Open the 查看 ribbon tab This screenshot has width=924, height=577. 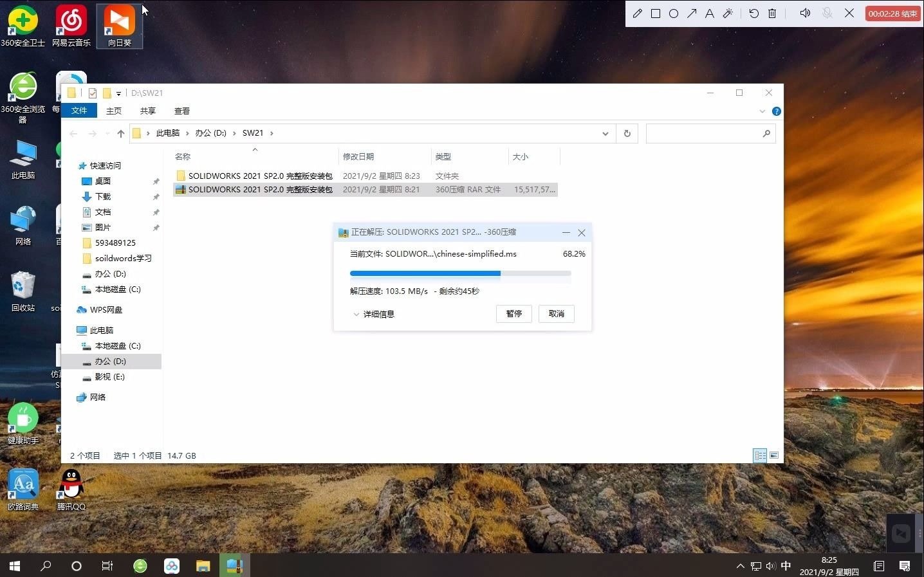[182, 111]
